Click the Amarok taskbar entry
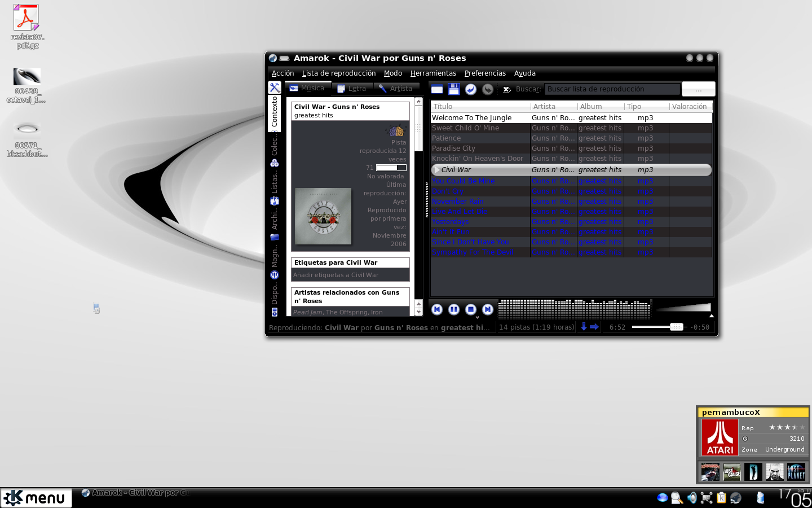812x508 pixels. pyautogui.click(x=134, y=493)
